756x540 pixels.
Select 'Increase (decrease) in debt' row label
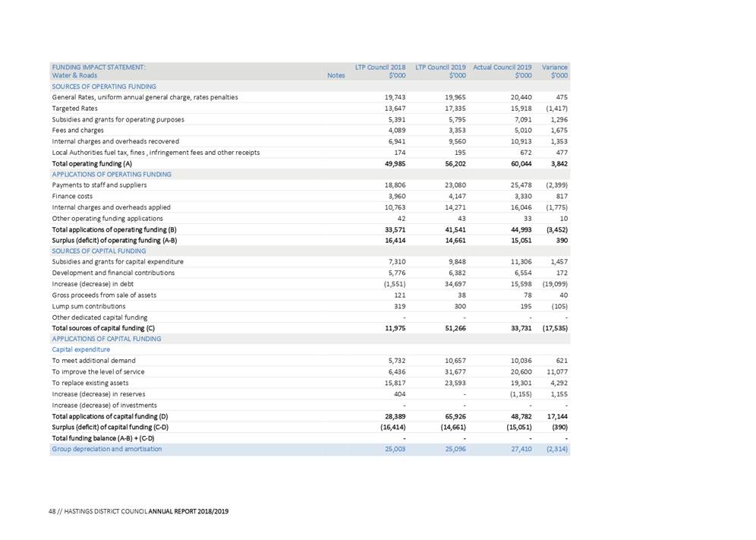coord(93,284)
